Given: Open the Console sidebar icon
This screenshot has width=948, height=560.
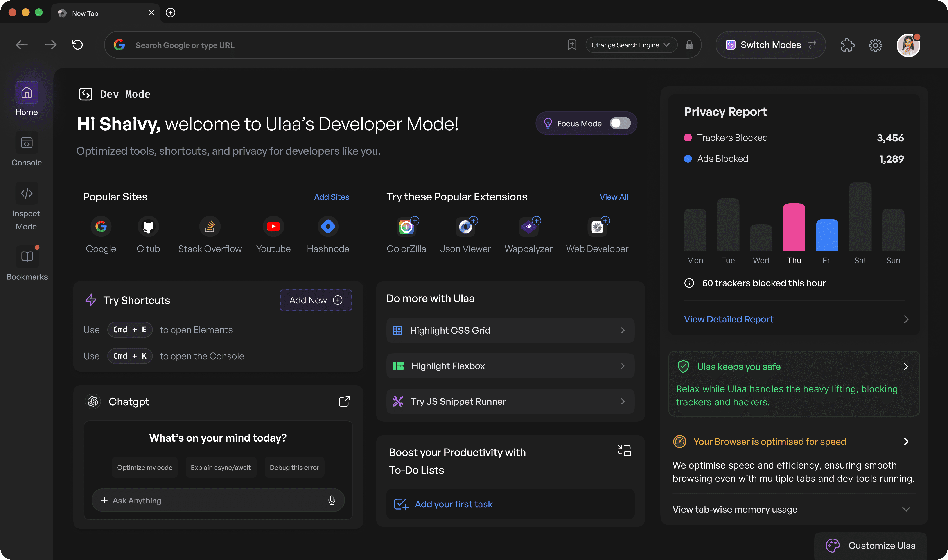Looking at the screenshot, I should 26,143.
